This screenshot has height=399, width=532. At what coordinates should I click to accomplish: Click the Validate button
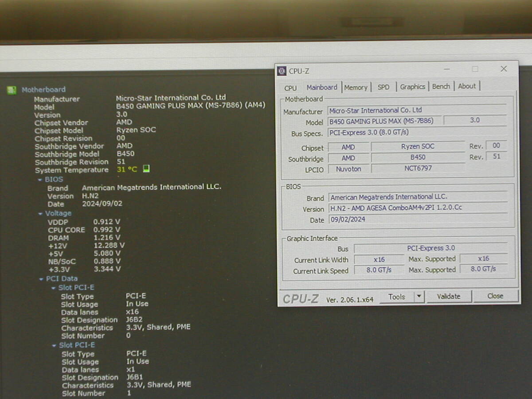(449, 296)
